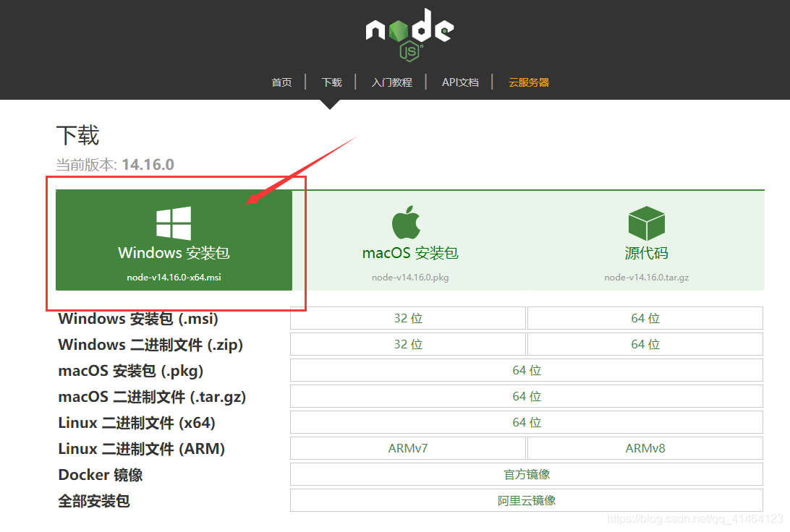
Task: Click the Windows 安装包 (.msi) row label
Action: (139, 319)
